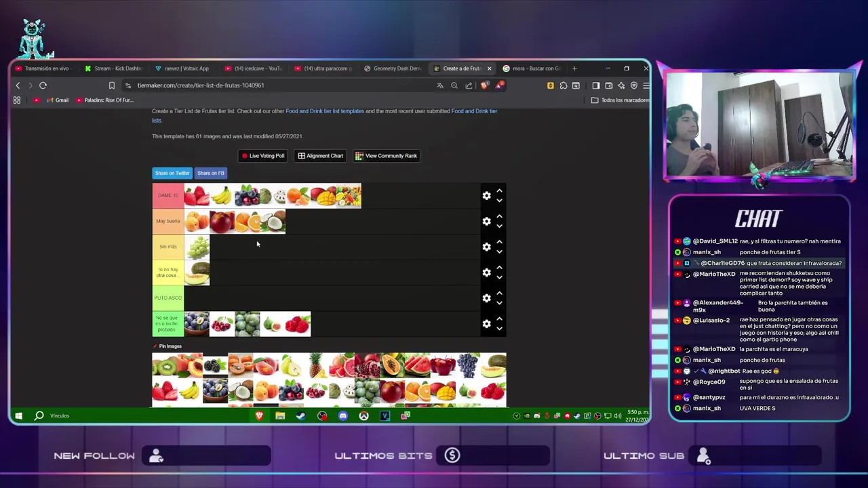Switch to 'mora - Buscar con Google' tab
Viewport: 868px width, 488px height.
(x=532, y=68)
